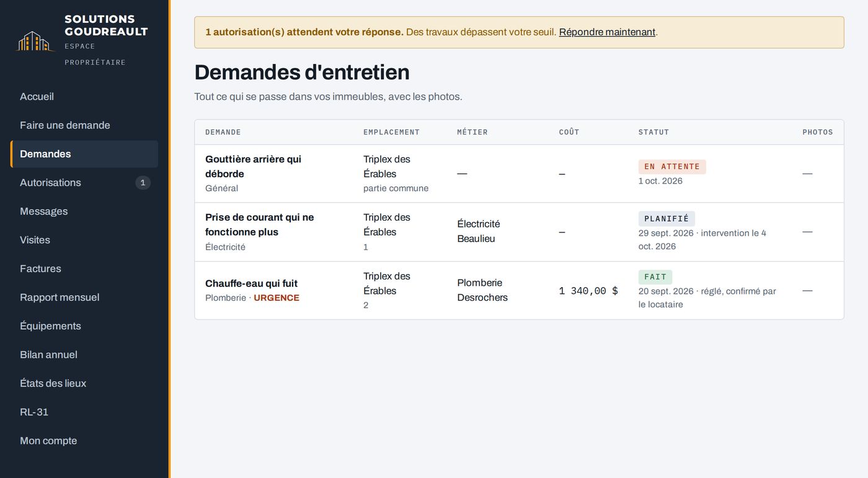View the Rapport mensuel
The width and height of the screenshot is (868, 478).
pos(84,298)
